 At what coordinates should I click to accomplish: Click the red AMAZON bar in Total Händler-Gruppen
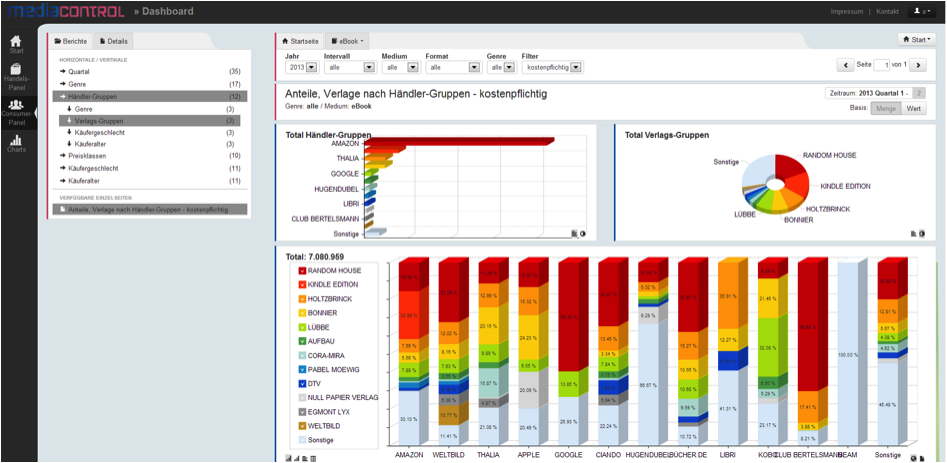[458, 142]
